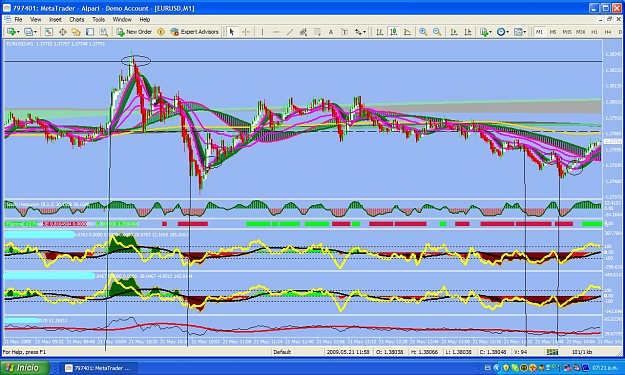Select the M5 timeframe button
625x375 pixels.
(x=553, y=32)
